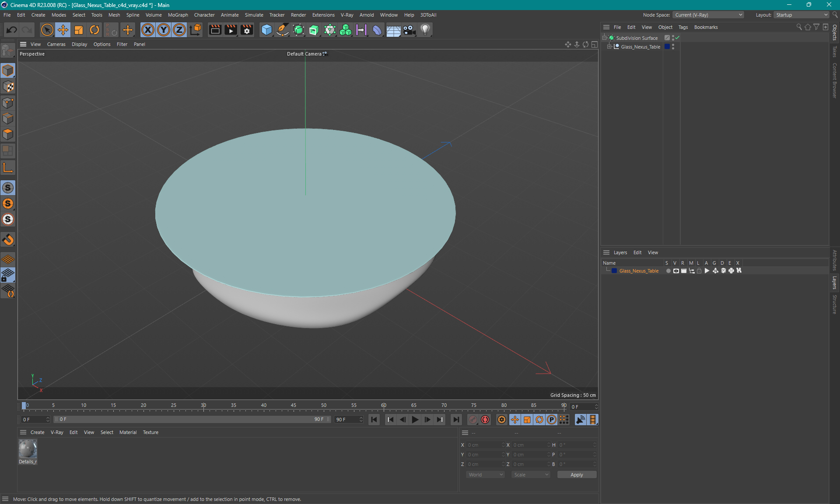The image size is (840, 504).
Task: Toggle Glass_Nexus_Table layer render visibility
Action: [x=683, y=271]
